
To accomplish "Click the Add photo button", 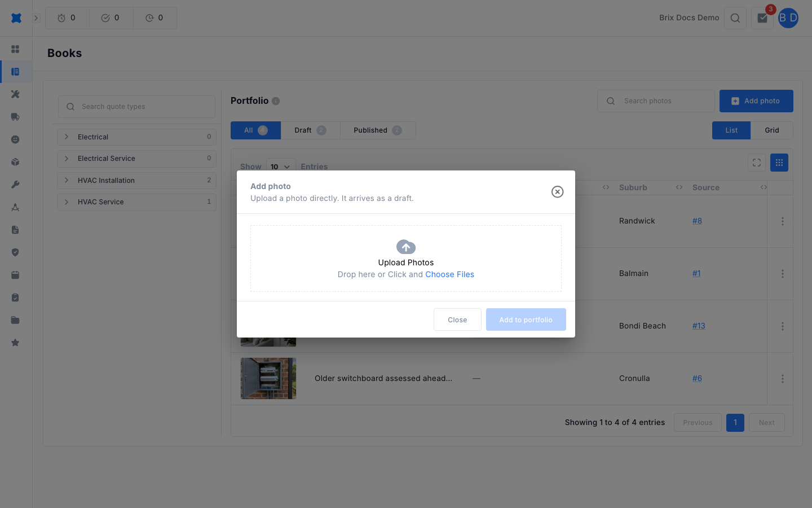I will [x=756, y=101].
